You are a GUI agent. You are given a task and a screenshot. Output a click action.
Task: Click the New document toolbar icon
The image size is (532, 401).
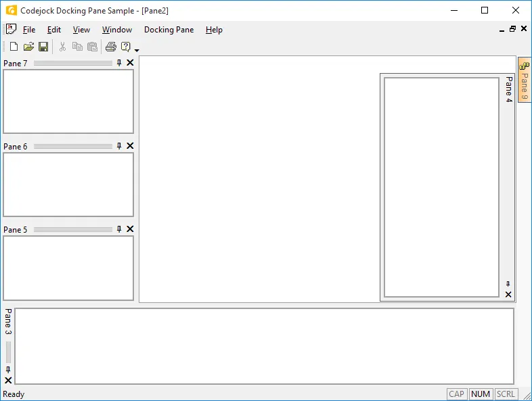coord(14,47)
